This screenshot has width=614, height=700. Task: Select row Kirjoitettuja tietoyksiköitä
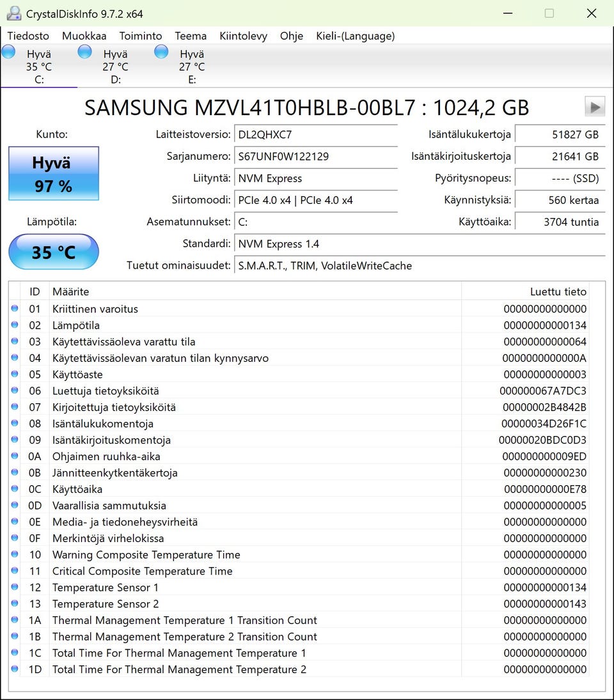(x=299, y=407)
